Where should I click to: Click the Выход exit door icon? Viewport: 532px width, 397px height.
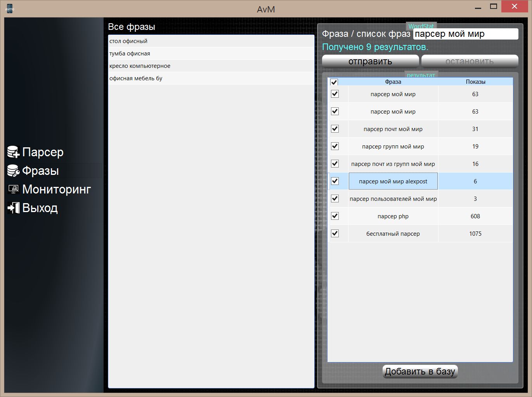point(13,208)
